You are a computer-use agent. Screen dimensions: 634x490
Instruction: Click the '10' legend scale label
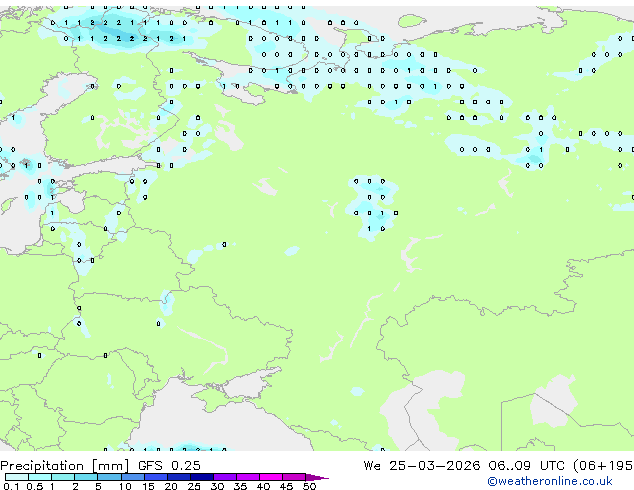(x=125, y=486)
